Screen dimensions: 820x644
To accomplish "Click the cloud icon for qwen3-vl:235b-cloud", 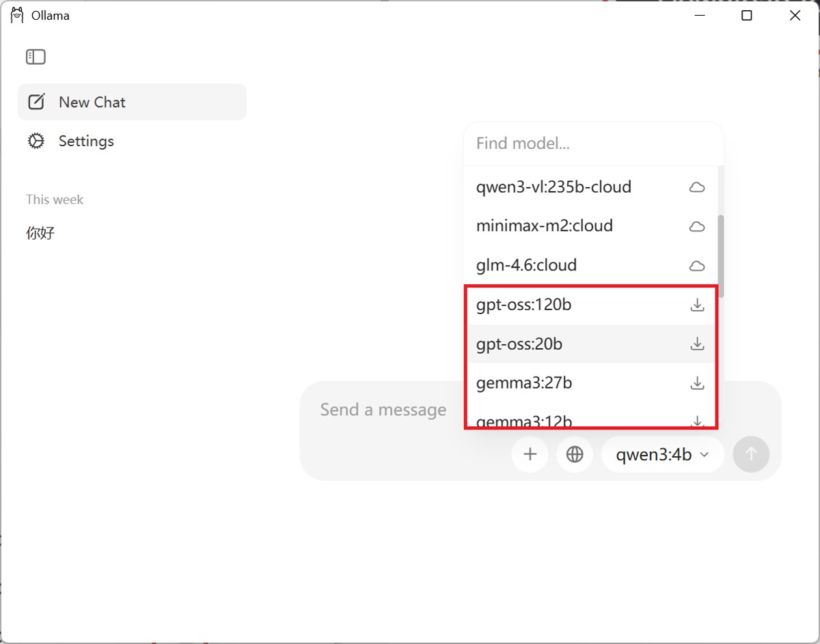I will (x=697, y=187).
